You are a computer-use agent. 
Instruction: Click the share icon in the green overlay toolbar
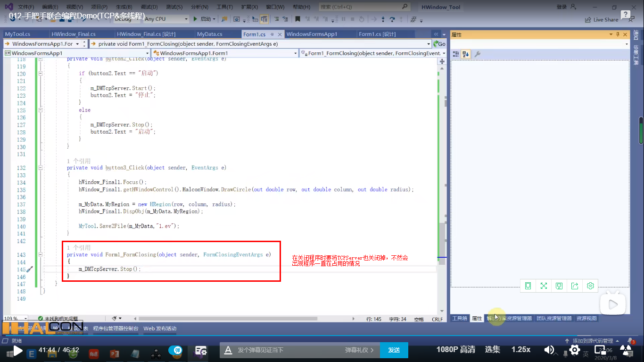(574, 286)
